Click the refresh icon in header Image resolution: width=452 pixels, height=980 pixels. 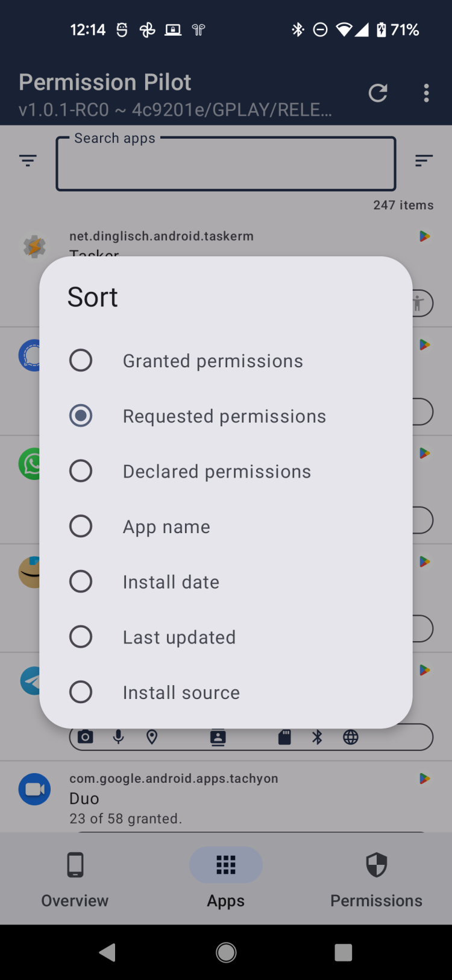(378, 93)
